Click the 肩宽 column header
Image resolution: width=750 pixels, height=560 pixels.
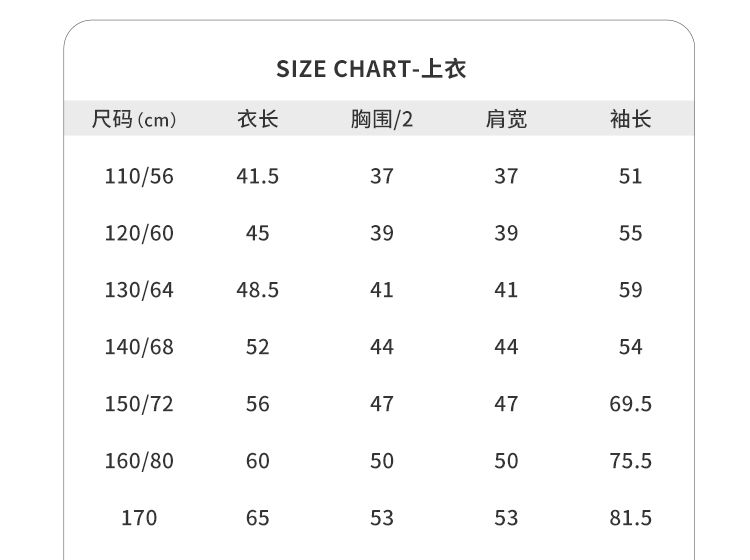click(506, 120)
